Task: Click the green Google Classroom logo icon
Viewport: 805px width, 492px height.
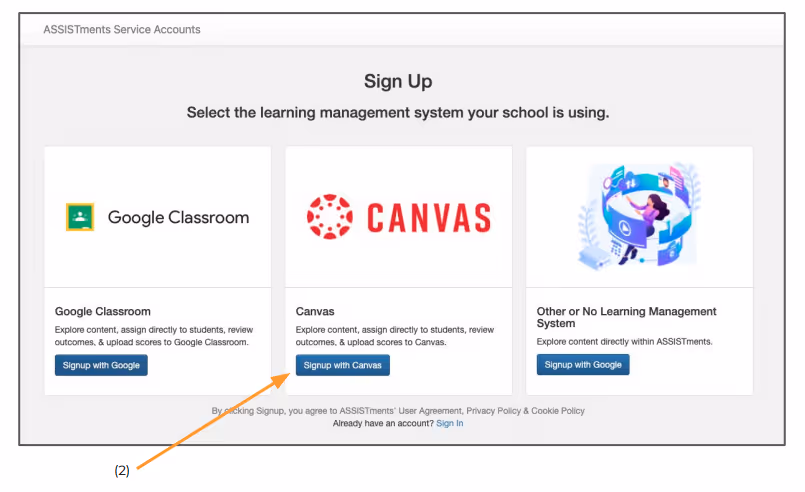Action: 80,217
